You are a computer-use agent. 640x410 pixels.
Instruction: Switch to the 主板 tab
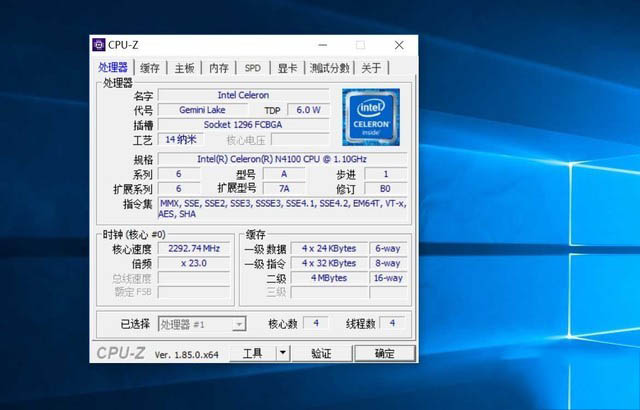click(184, 68)
